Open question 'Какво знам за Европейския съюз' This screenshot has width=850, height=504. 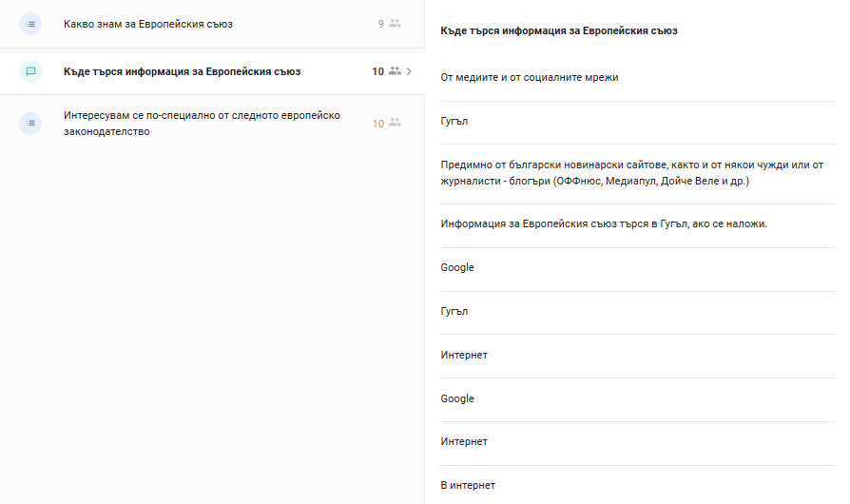click(148, 24)
